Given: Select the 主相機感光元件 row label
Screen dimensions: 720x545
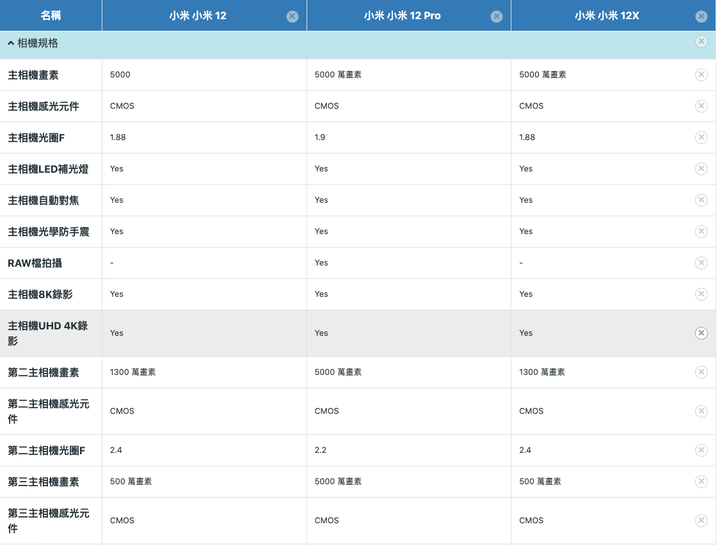Looking at the screenshot, I should pos(43,106).
